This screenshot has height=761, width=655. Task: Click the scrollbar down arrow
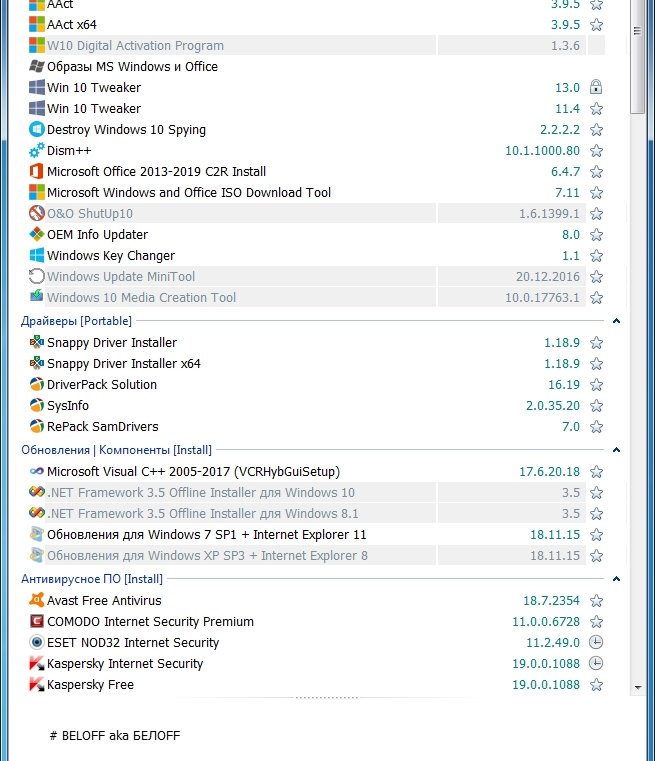tap(638, 687)
